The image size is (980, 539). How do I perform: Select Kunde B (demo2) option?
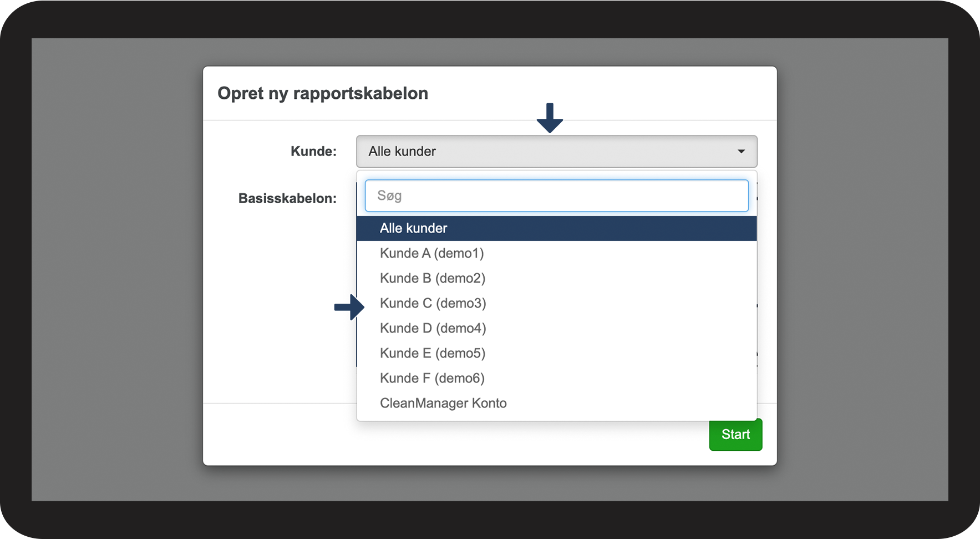[433, 278]
